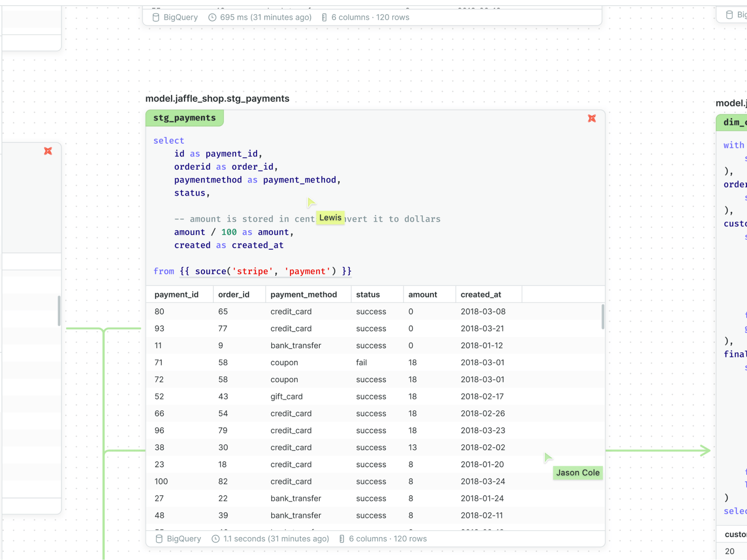Click the red X on the left side panel
This screenshot has height=560, width=747.
[48, 151]
